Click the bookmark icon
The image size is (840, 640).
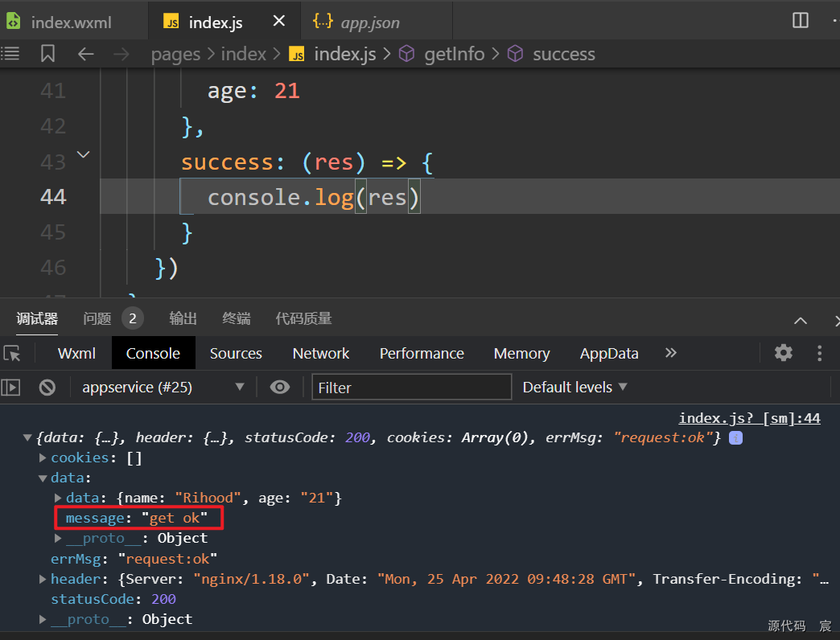point(47,54)
